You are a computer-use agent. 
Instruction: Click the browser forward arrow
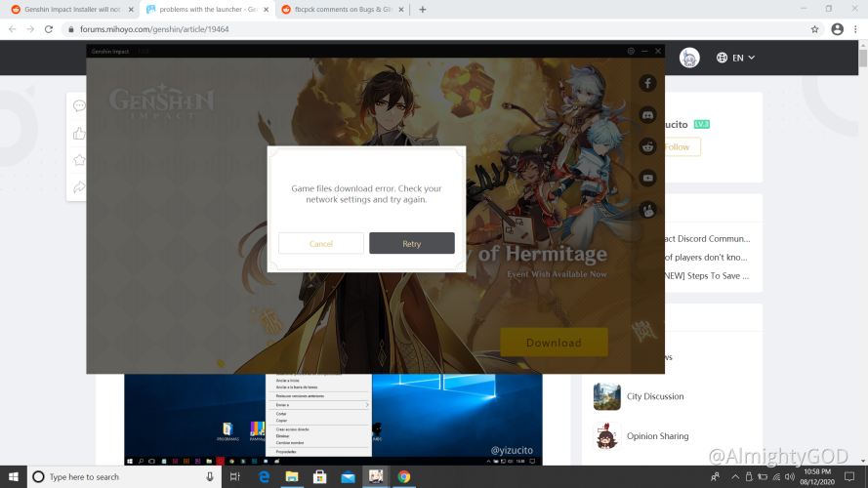coord(30,29)
